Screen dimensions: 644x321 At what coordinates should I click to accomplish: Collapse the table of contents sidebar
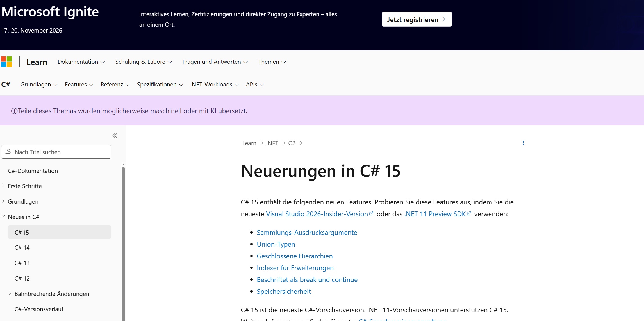pos(115,136)
